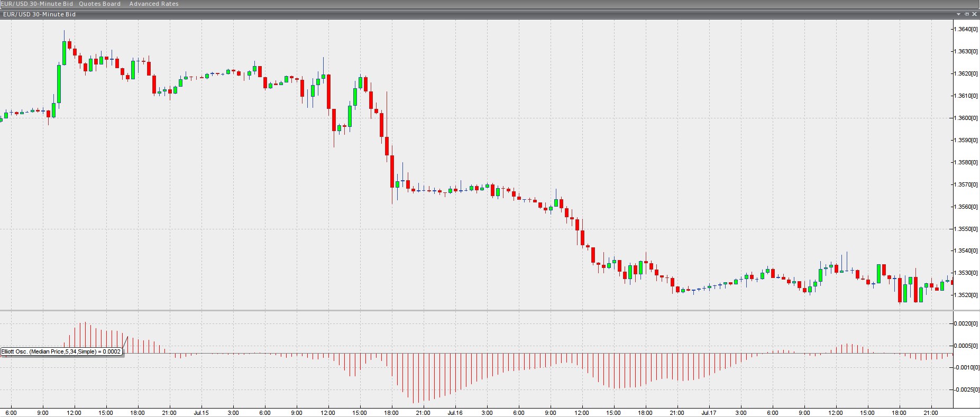Click the 1.3600[0] price axis label
980x417 pixels.
[x=966, y=118]
